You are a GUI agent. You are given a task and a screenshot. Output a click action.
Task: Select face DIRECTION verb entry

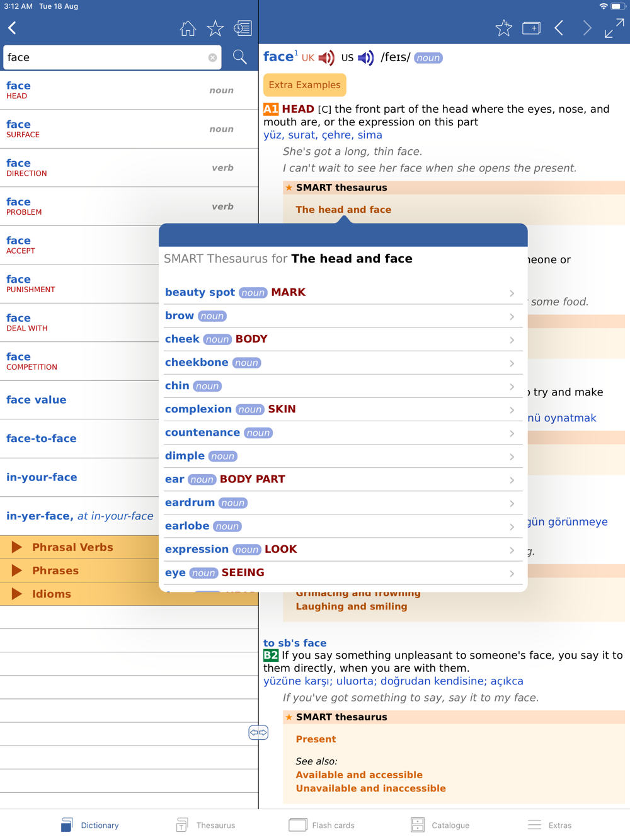click(129, 168)
